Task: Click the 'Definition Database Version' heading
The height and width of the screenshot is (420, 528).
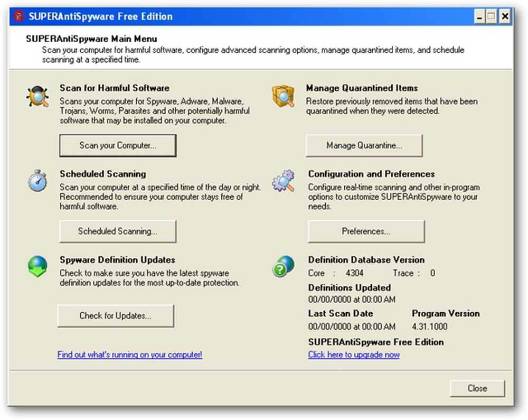Action: pyautogui.click(x=366, y=260)
